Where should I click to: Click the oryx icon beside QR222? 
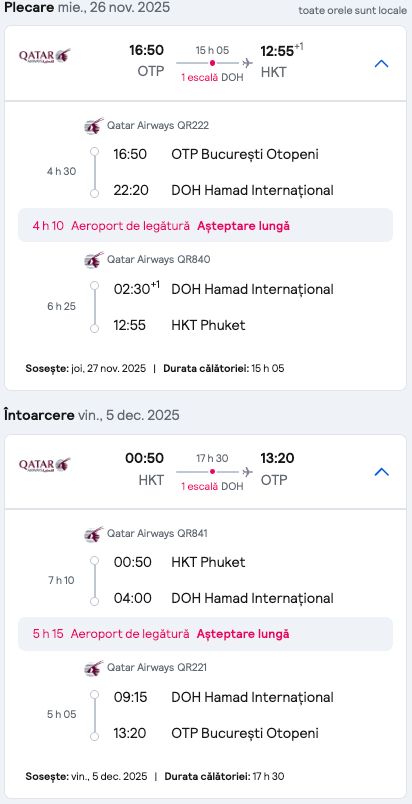(x=94, y=126)
